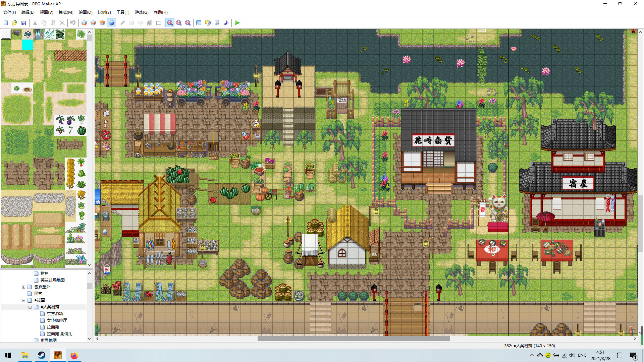This screenshot has width=644, height=362.
Task: Select the 民宅 map
Action: tap(38, 294)
